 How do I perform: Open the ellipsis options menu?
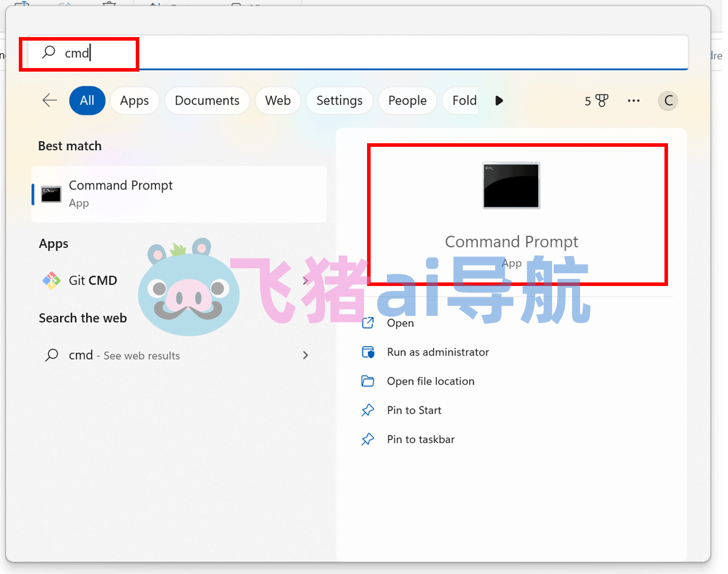pos(633,101)
